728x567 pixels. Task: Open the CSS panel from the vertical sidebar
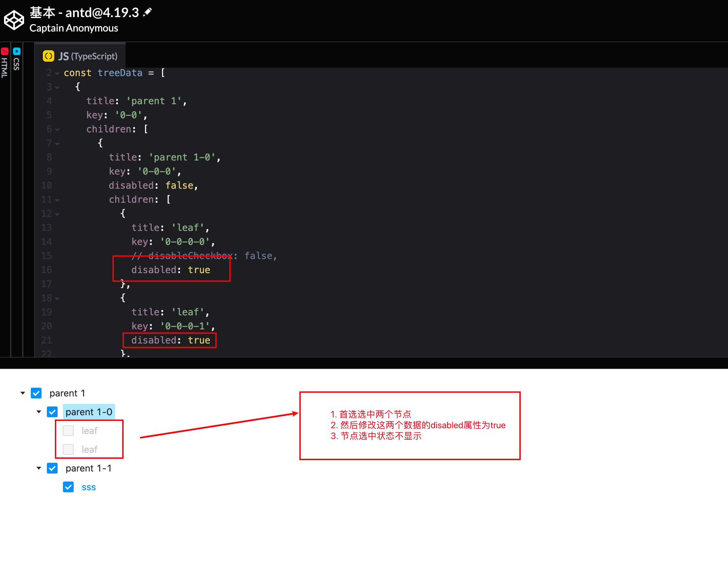point(16,64)
